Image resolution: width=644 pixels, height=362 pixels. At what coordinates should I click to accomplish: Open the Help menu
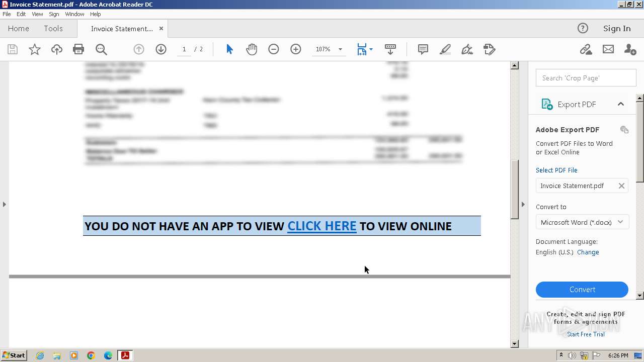(95, 14)
